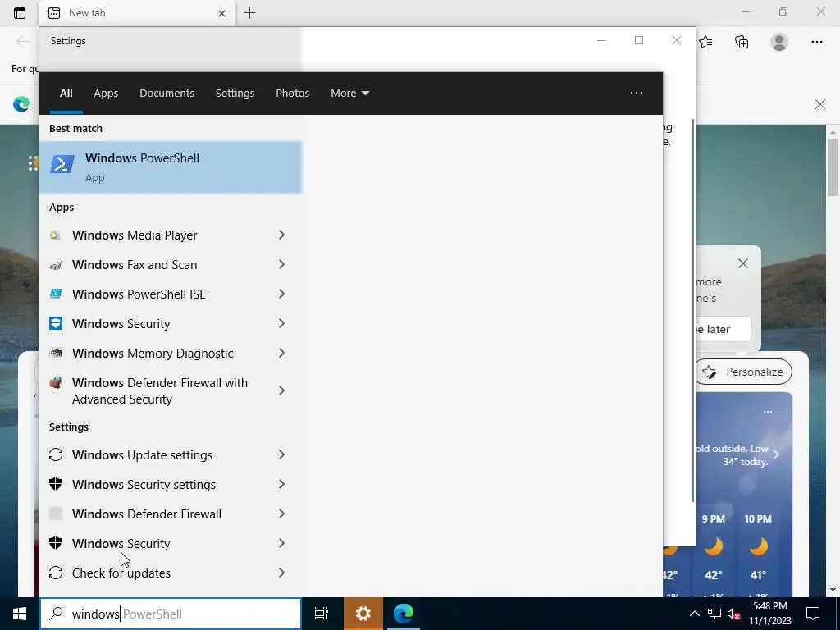The width and height of the screenshot is (840, 630).
Task: Open the More filter dropdown
Action: (349, 94)
